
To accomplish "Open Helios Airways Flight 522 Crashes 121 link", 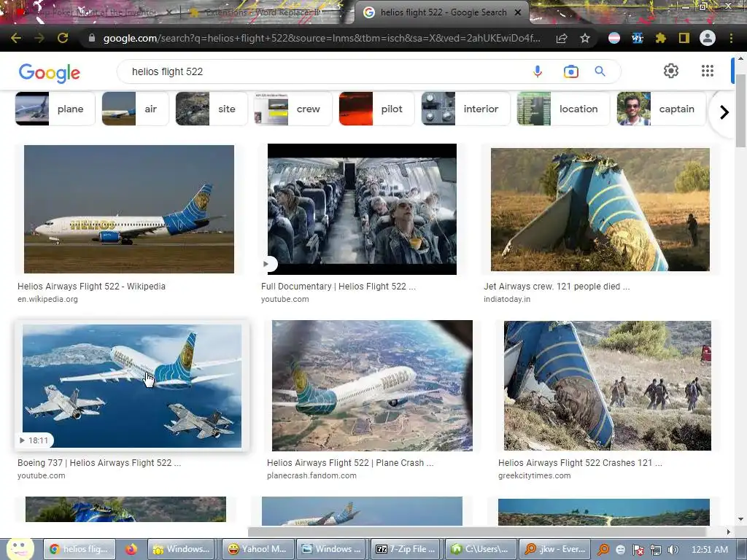I will (580, 462).
